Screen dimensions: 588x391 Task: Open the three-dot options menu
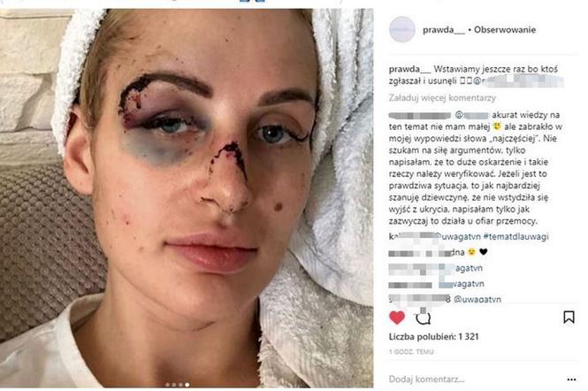(x=571, y=379)
